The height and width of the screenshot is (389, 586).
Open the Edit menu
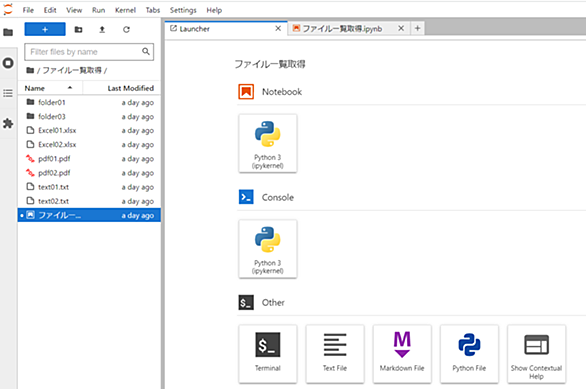[x=50, y=10]
